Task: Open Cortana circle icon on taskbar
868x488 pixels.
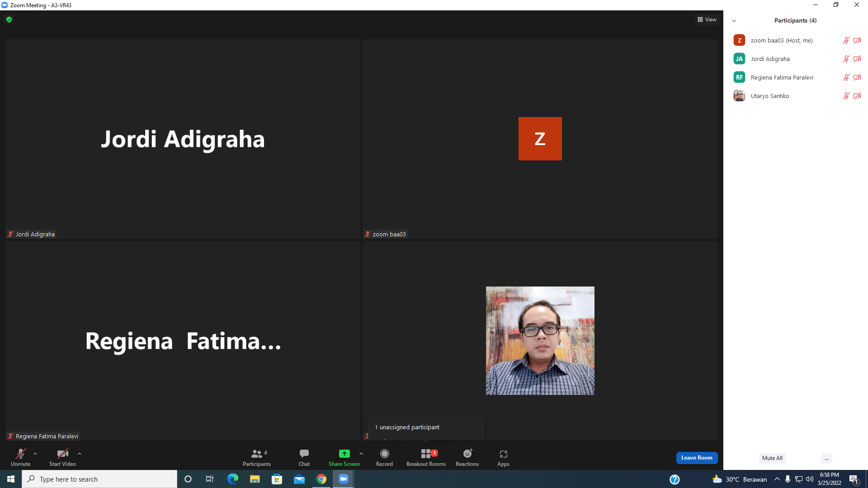Action: [x=188, y=479]
